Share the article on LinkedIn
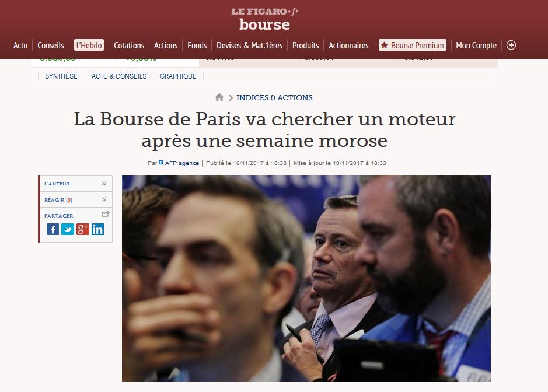 (97, 229)
